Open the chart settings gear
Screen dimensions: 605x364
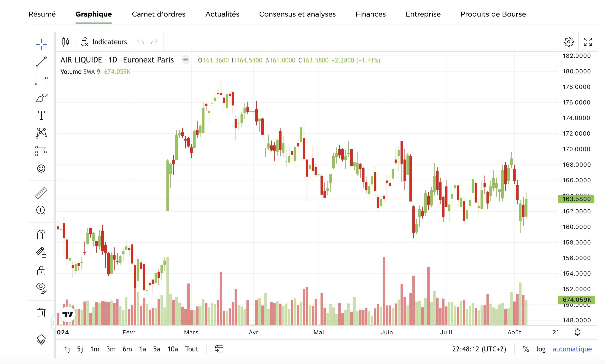(568, 42)
